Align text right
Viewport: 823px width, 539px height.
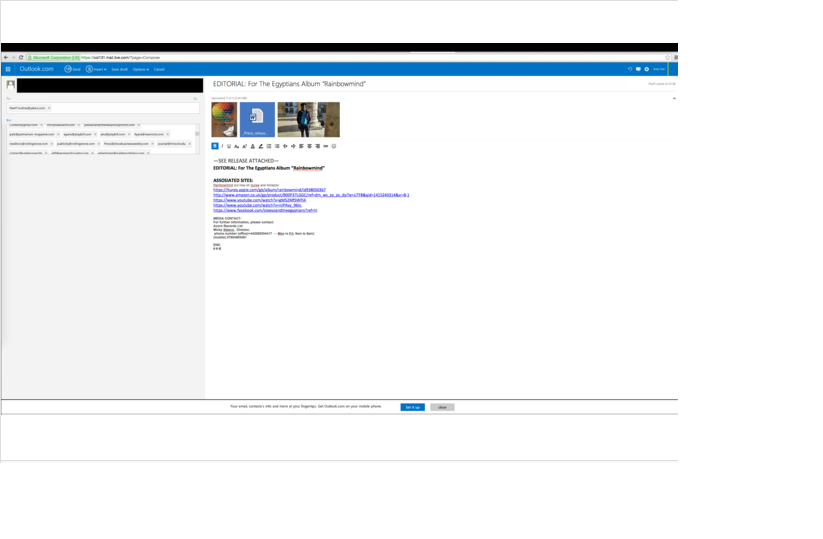point(318,146)
